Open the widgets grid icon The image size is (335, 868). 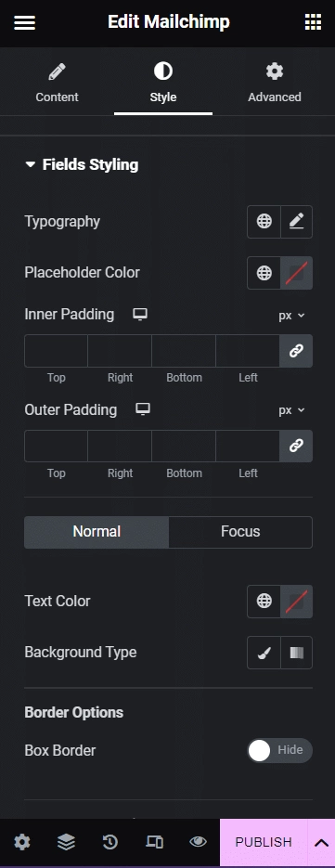click(313, 22)
